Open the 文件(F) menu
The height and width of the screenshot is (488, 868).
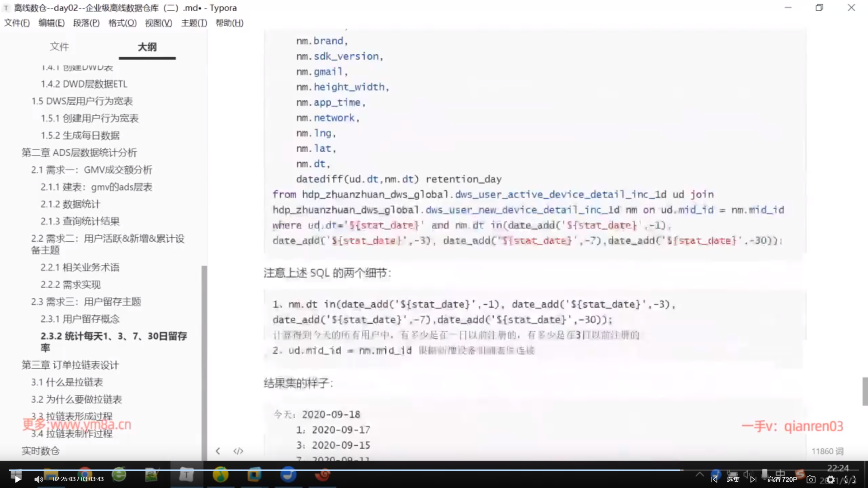pyautogui.click(x=17, y=23)
